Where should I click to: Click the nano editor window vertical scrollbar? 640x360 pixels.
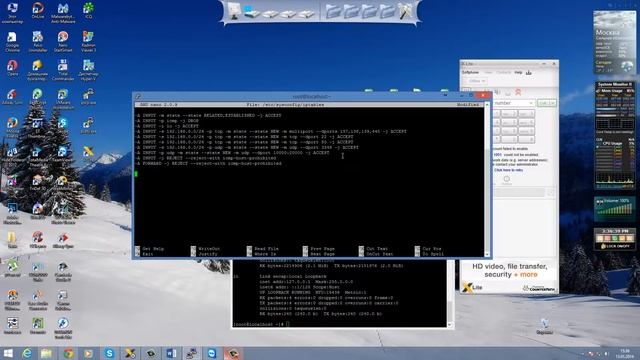click(487, 180)
